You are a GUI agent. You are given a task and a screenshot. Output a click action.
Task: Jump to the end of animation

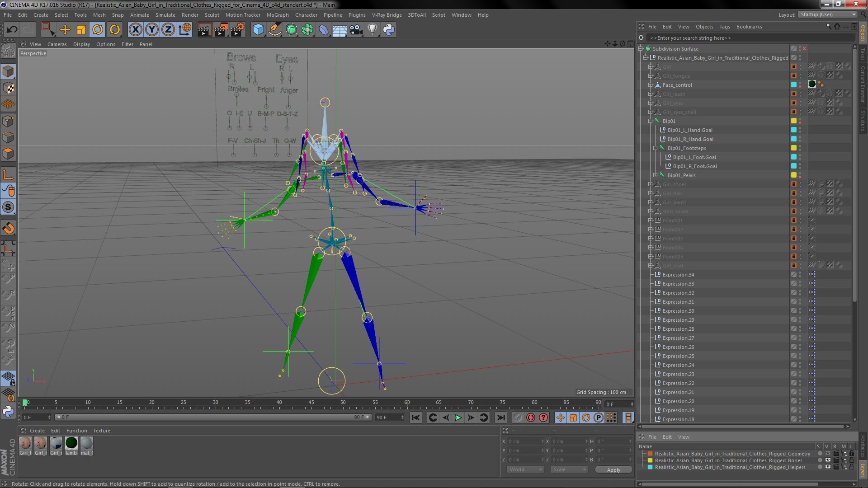500,418
